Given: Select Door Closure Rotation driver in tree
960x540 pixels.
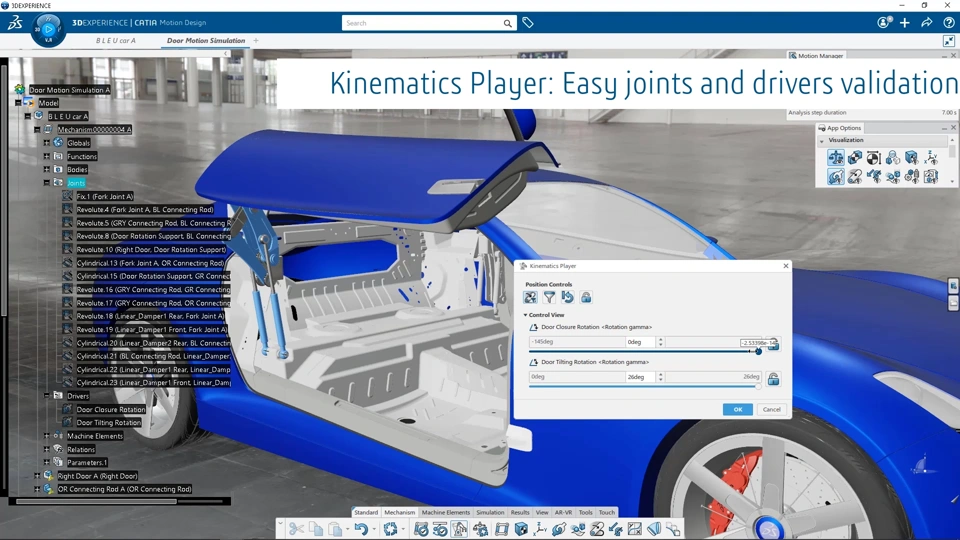Looking at the screenshot, I should tap(111, 410).
